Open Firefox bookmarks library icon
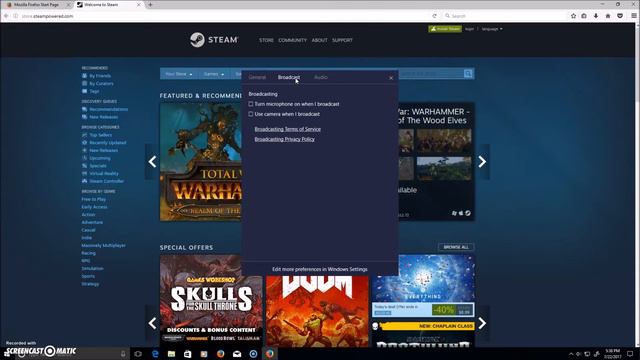The image size is (640, 360). pos(584,16)
